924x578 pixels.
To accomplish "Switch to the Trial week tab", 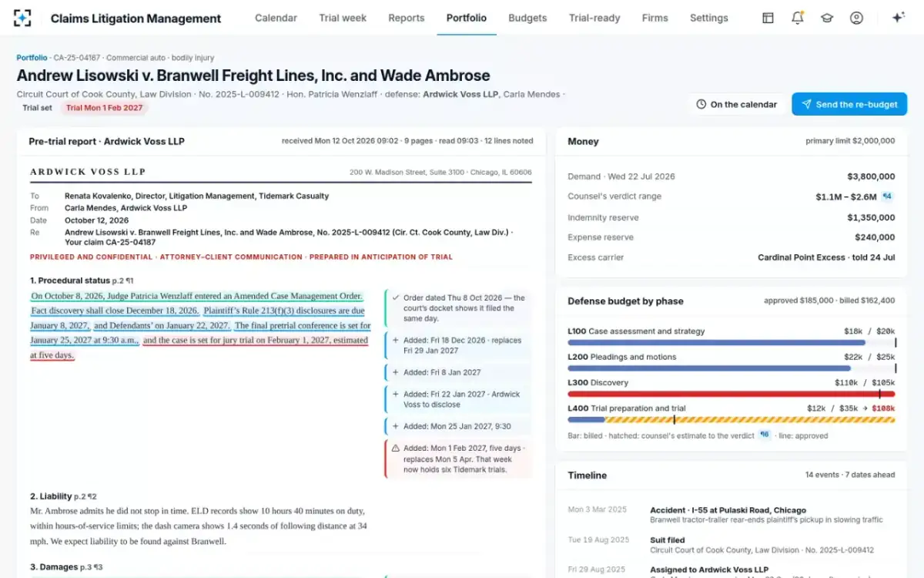I will (x=343, y=18).
